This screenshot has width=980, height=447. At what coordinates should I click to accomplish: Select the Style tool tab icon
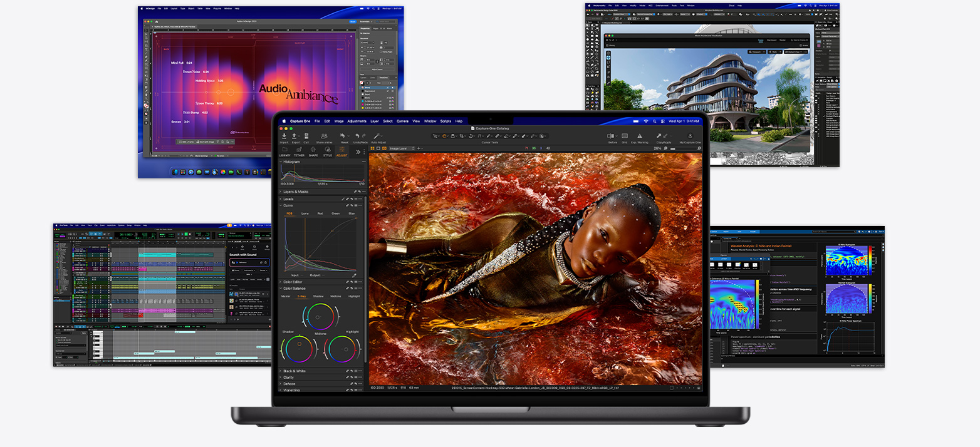click(x=328, y=150)
